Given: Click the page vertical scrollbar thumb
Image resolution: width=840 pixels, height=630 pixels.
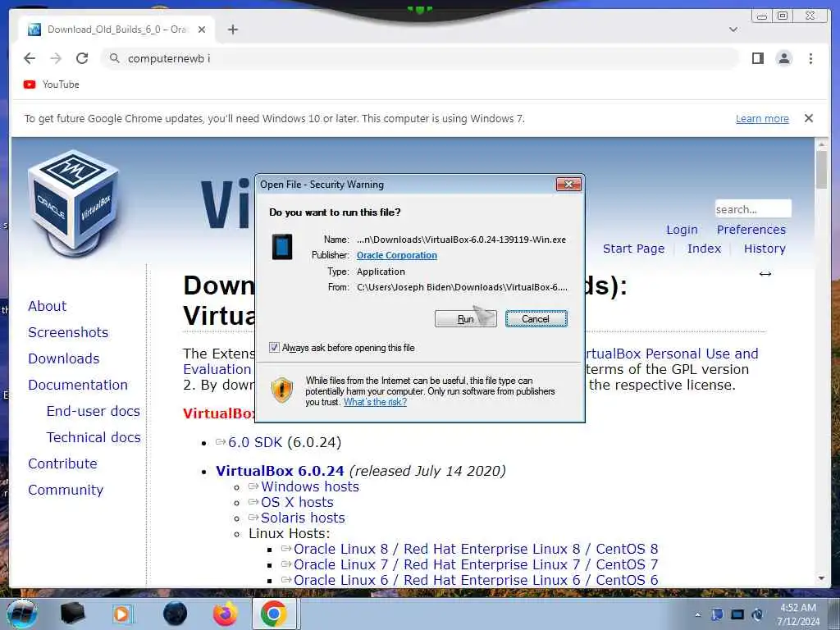Looking at the screenshot, I should tap(821, 169).
